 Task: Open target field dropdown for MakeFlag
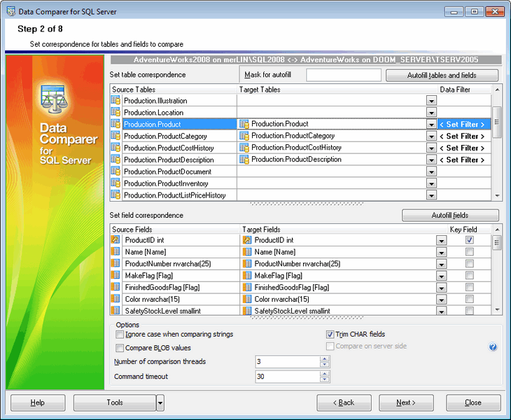[x=441, y=276]
